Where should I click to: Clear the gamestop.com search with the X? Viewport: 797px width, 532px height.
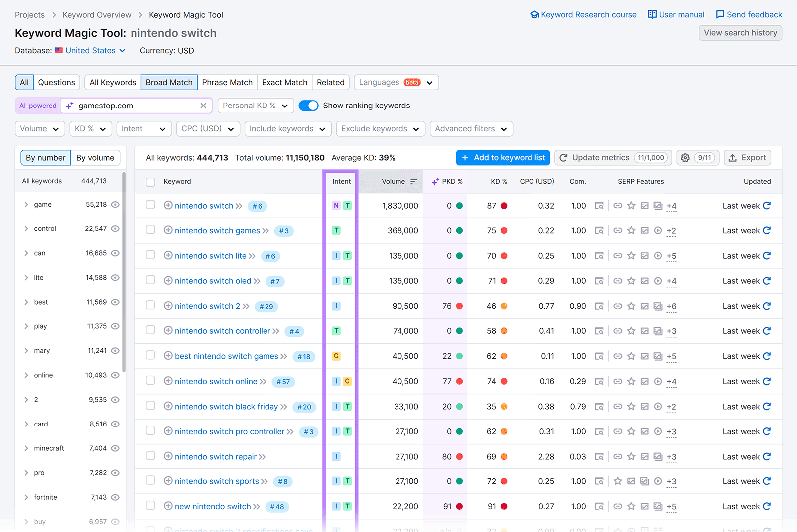[203, 106]
